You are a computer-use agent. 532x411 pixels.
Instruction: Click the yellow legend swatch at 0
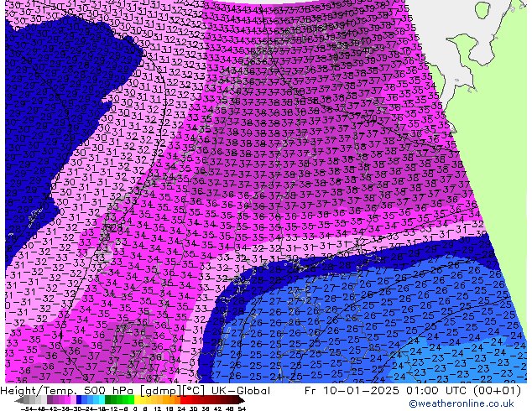tap(137, 400)
